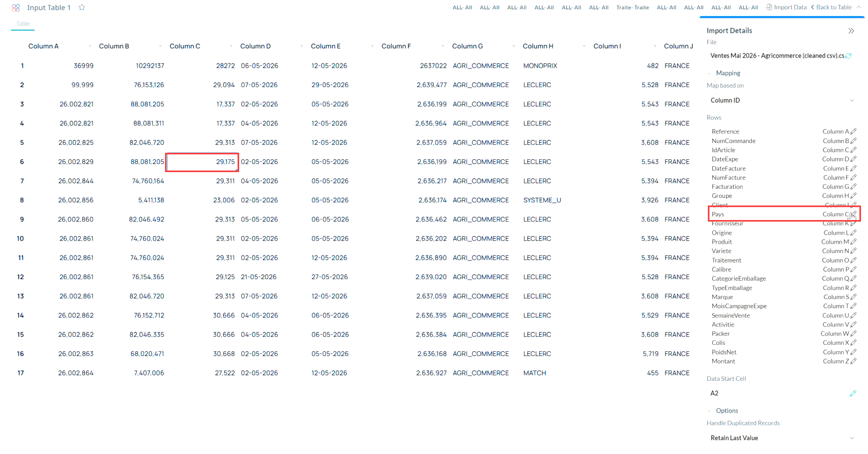The image size is (868, 454).
Task: Open the Column E header dropdown arrow
Action: click(x=372, y=46)
